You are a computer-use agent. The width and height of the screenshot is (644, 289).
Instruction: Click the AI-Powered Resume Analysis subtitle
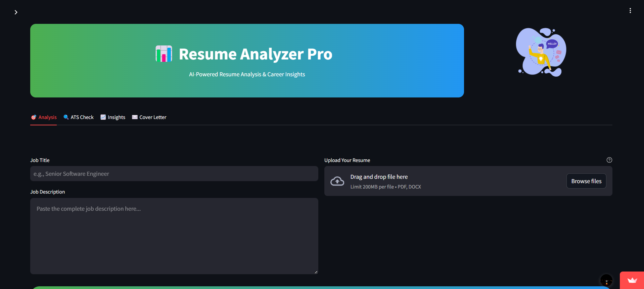tap(247, 74)
